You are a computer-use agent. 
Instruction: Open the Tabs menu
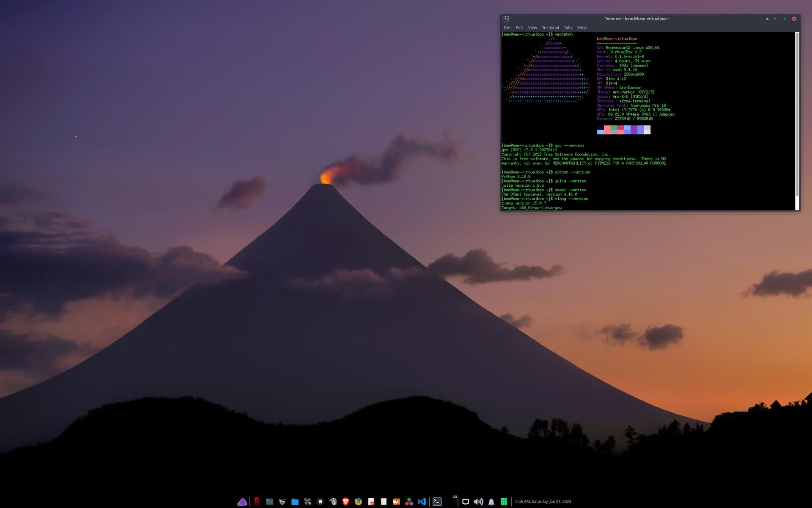coord(568,27)
